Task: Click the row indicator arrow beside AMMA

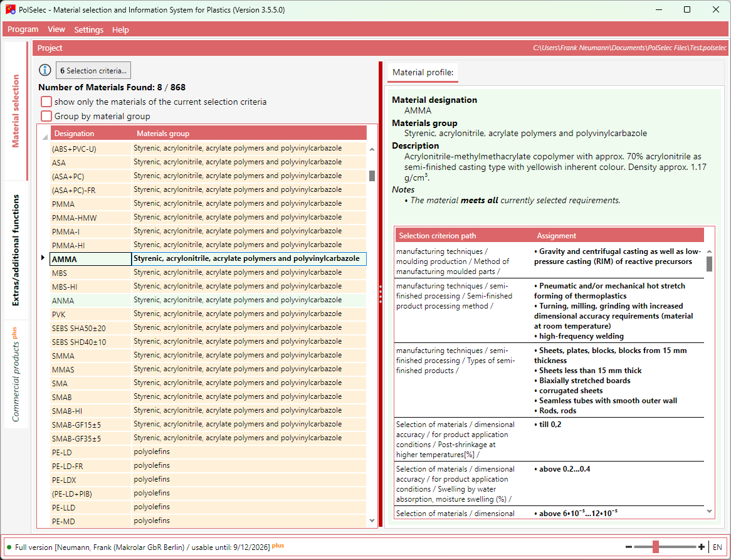Action: pyautogui.click(x=43, y=258)
